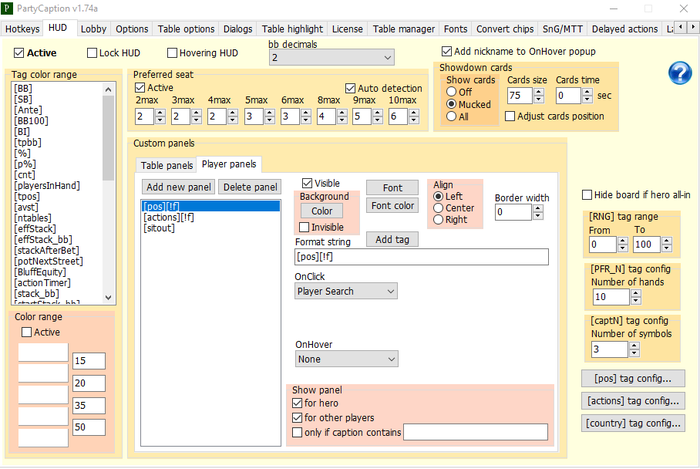The height and width of the screenshot is (469, 700).
Task: Open the OnHover dropdown set to None
Action: (x=345, y=357)
